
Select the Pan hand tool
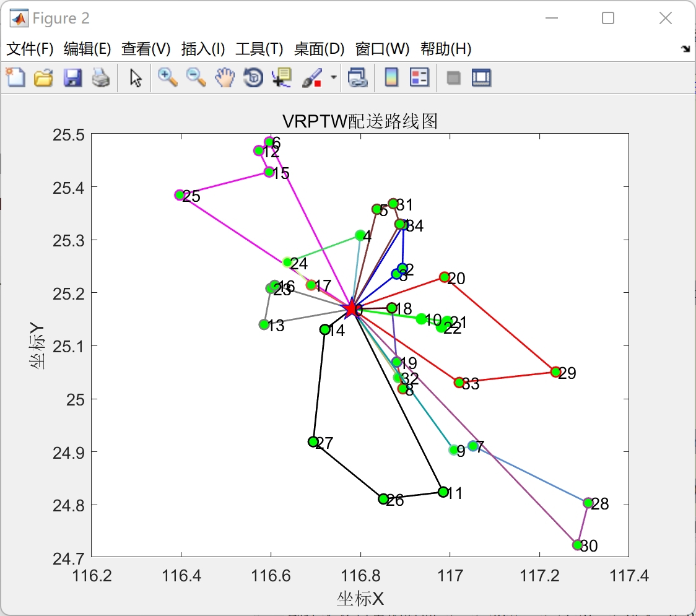click(x=225, y=77)
